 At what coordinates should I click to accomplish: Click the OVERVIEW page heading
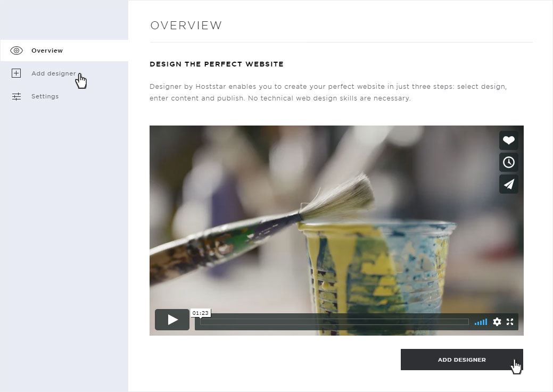pos(186,26)
